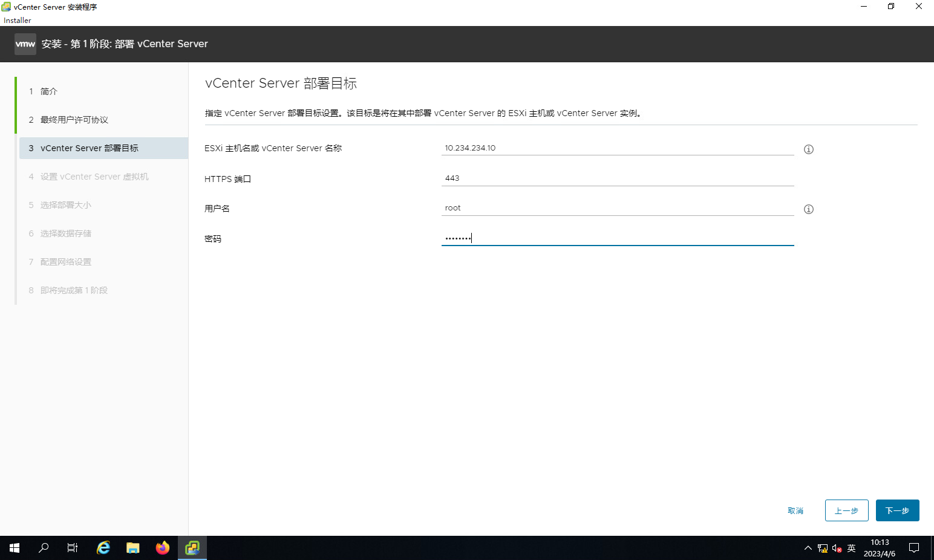Open Windows Start menu

pyautogui.click(x=15, y=548)
